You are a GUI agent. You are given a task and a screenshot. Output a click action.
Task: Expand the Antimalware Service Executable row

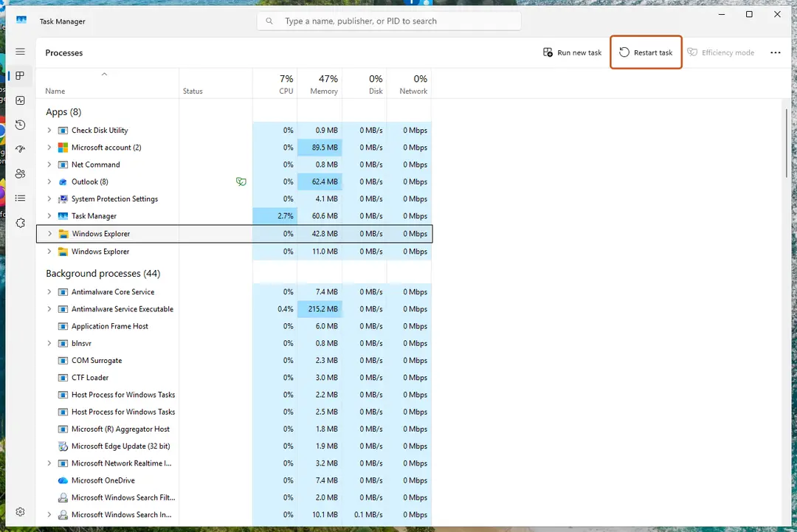49,309
